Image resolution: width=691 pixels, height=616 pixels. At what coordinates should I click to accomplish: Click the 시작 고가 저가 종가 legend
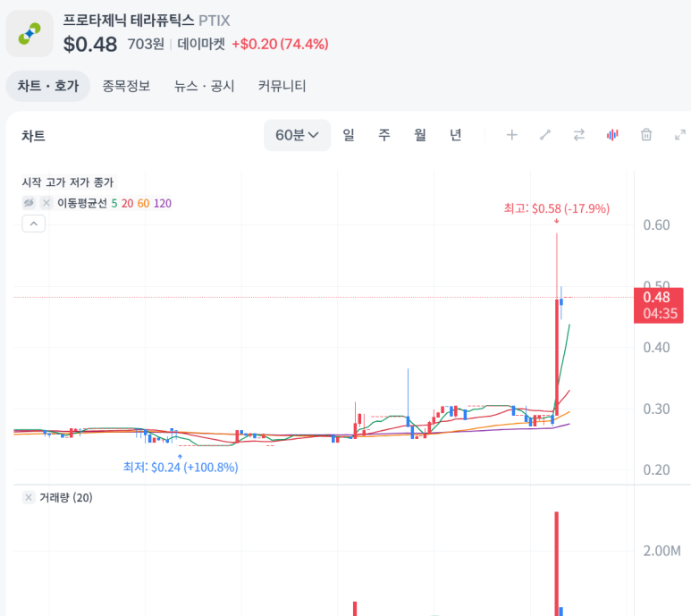click(x=68, y=182)
